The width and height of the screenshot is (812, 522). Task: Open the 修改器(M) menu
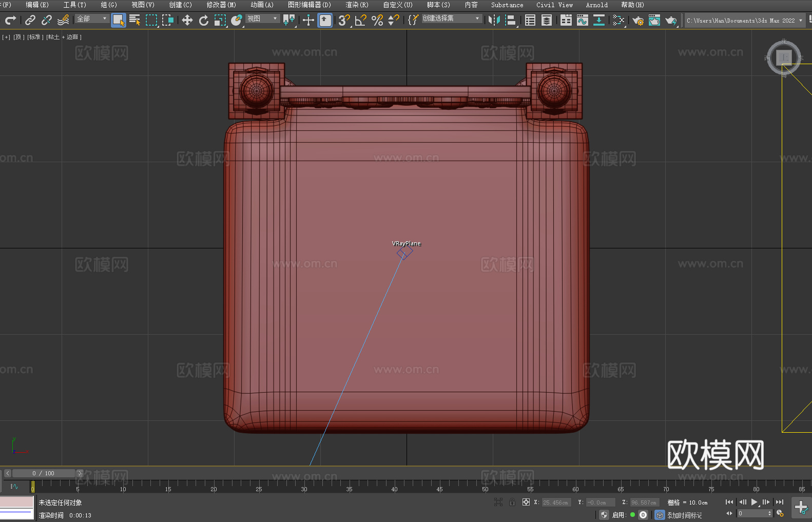[221, 5]
